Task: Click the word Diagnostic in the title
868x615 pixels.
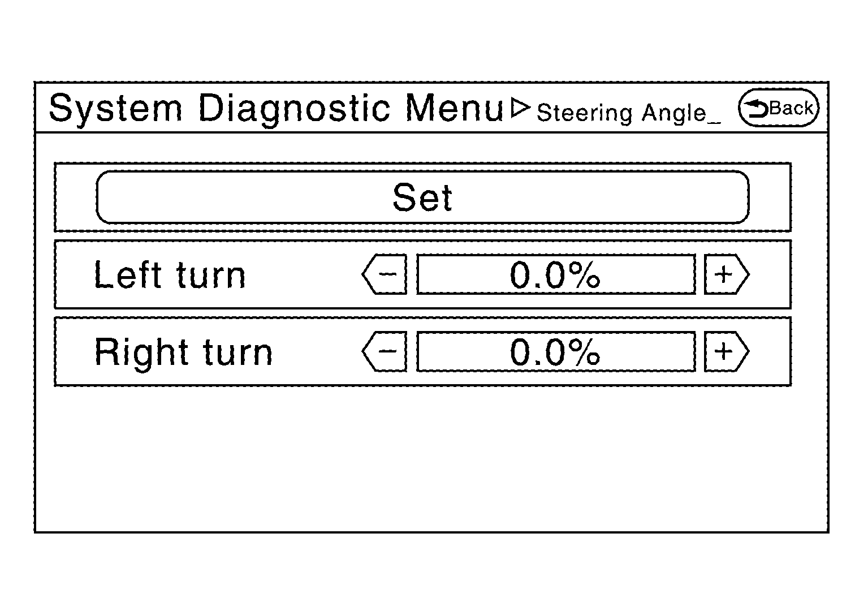Action: [293, 108]
